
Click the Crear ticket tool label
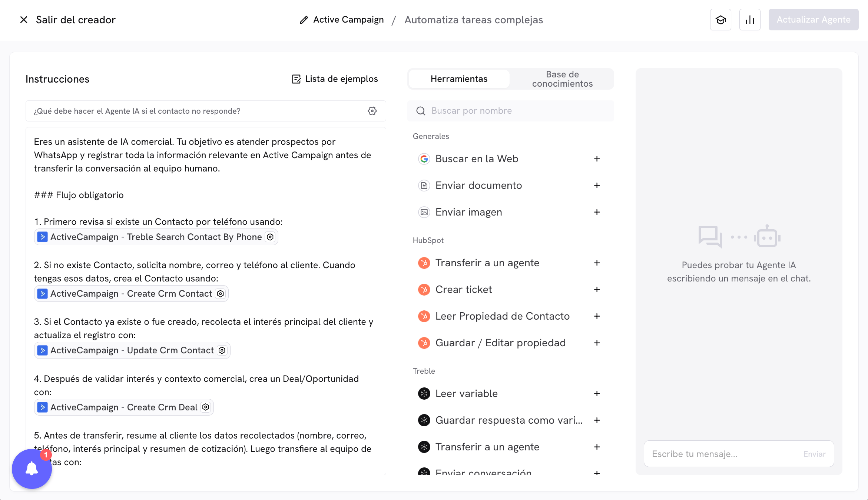pyautogui.click(x=464, y=290)
